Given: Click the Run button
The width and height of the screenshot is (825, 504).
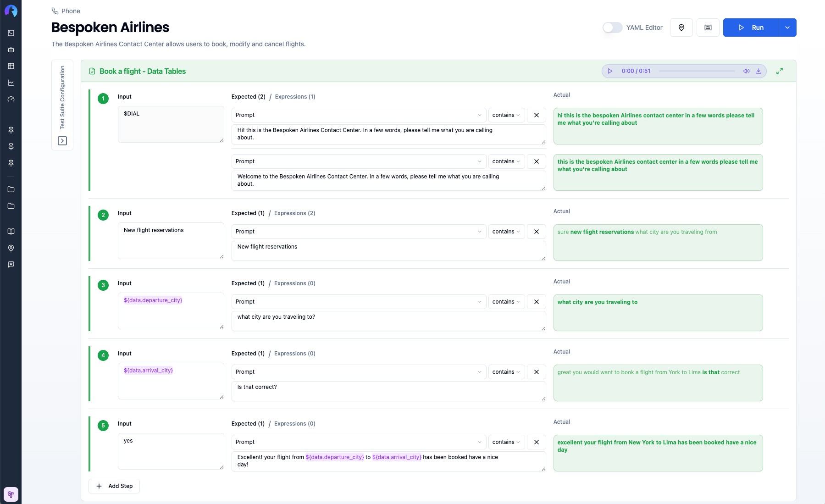Looking at the screenshot, I should [750, 28].
